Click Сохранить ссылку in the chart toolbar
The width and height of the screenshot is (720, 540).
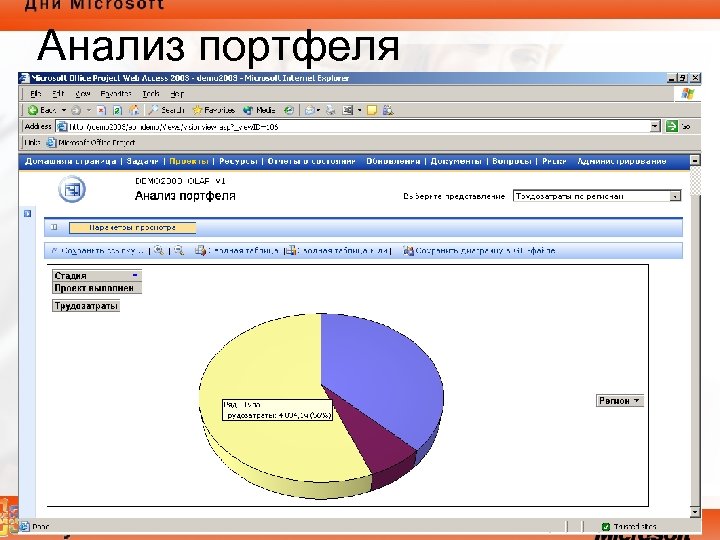(x=98, y=251)
